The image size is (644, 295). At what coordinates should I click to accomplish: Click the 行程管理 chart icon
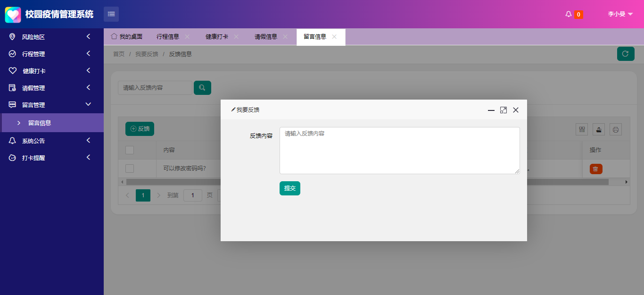tap(12, 54)
